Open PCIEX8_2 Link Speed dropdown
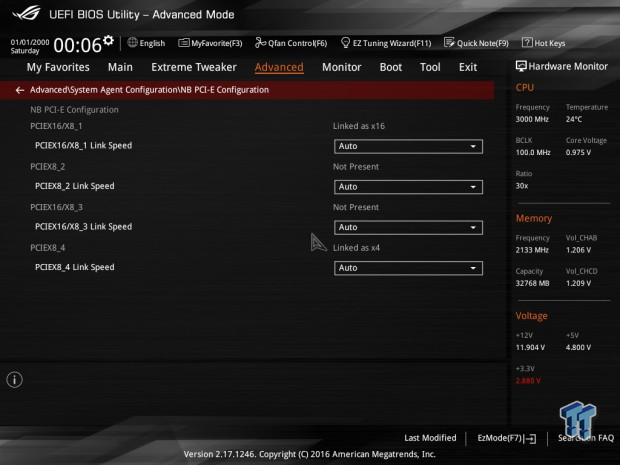620x465 pixels. click(x=408, y=187)
